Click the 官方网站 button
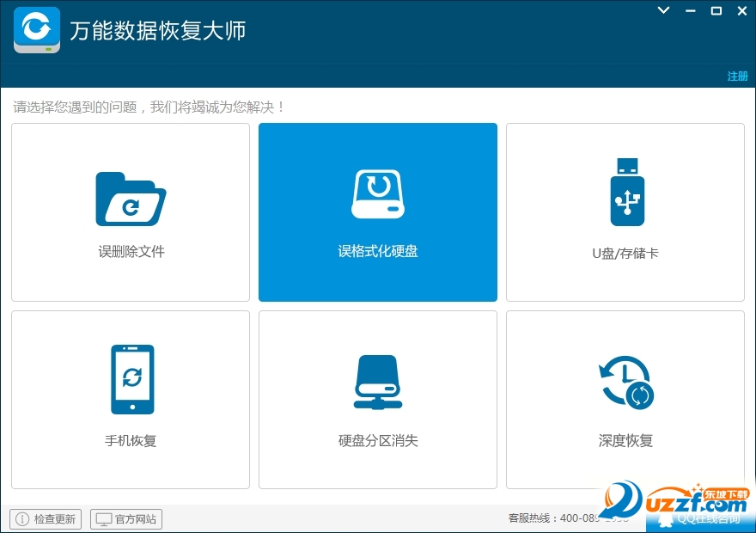The image size is (756, 533). point(125,518)
